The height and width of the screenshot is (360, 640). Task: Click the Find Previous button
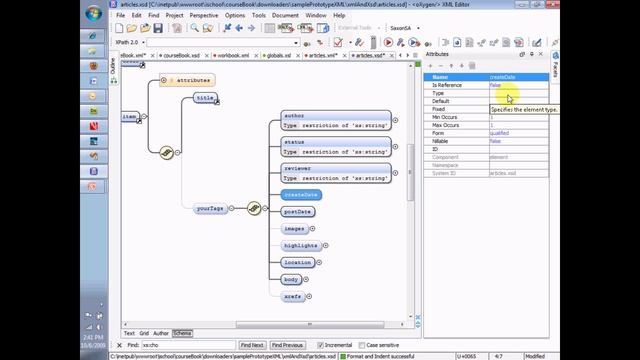click(x=287, y=345)
